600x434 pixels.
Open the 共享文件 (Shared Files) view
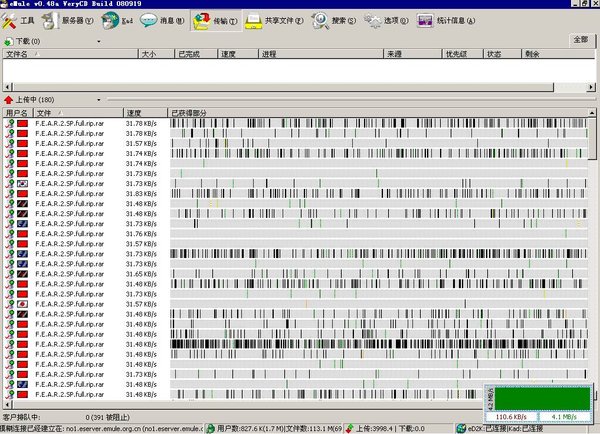click(x=274, y=21)
